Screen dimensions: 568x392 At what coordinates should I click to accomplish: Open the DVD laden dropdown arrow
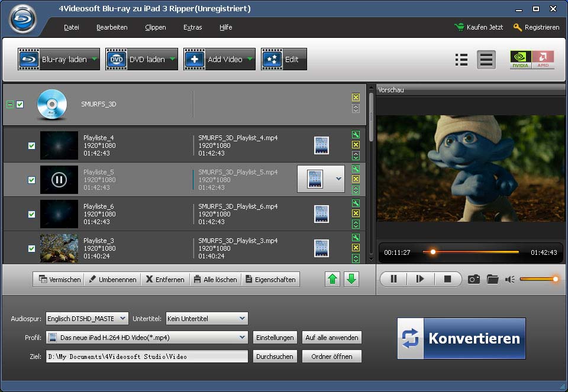172,59
